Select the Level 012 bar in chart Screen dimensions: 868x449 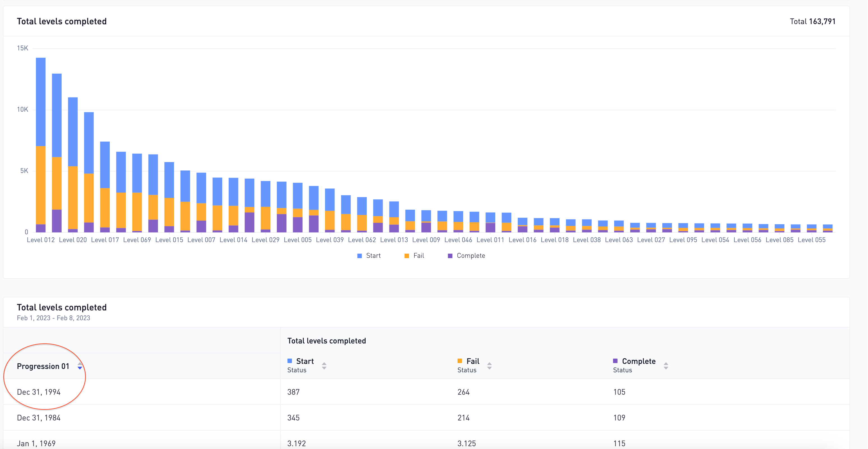tap(41, 145)
